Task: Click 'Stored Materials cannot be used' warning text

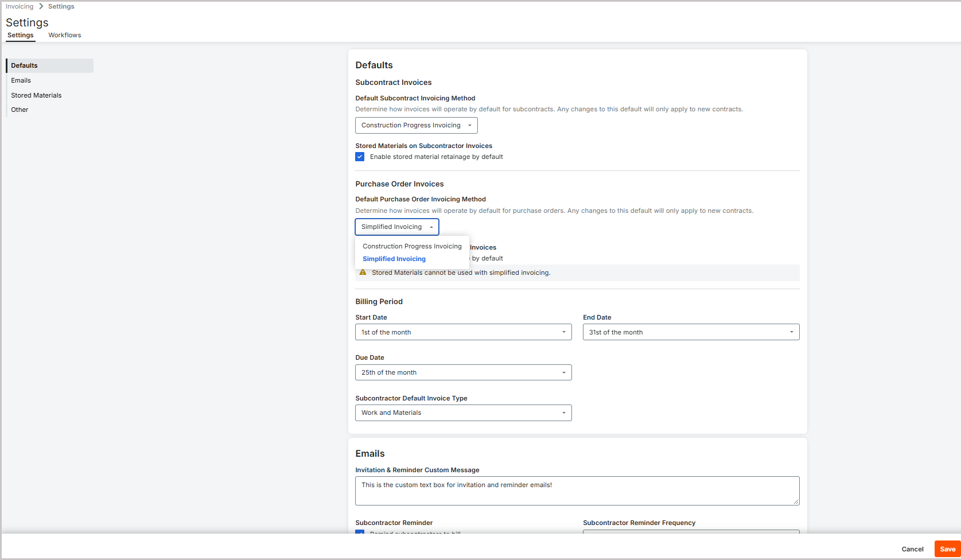Action: (461, 273)
